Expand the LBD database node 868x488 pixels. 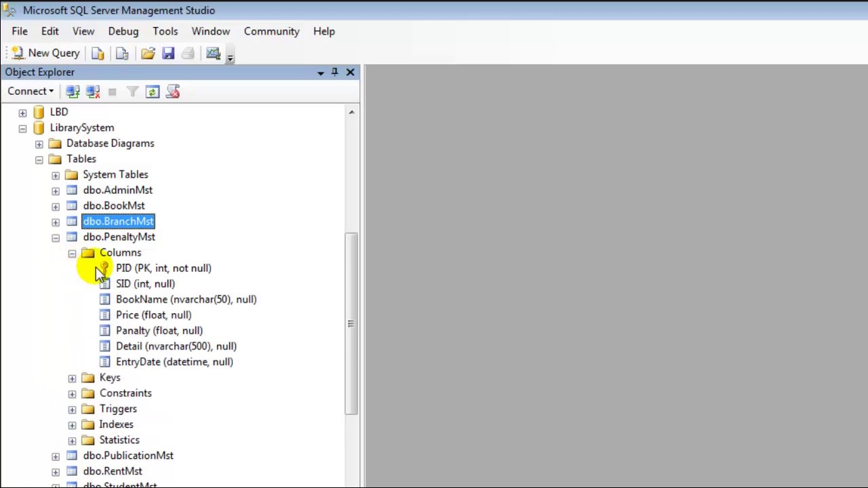coord(22,113)
